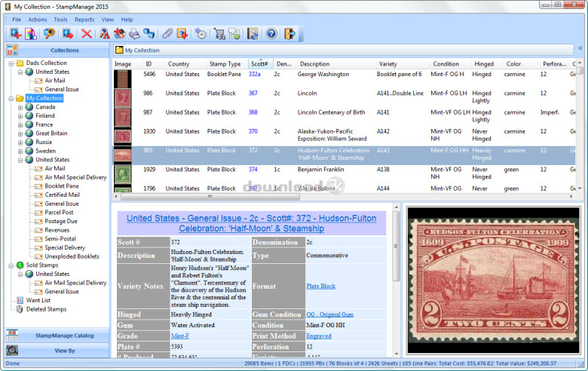Open Scott number 332a link
Viewport: 588px width, 371px height.
click(254, 74)
